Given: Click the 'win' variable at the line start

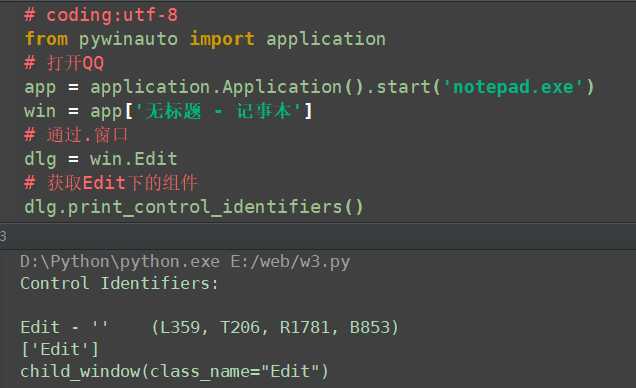Looking at the screenshot, I should click(40, 111).
